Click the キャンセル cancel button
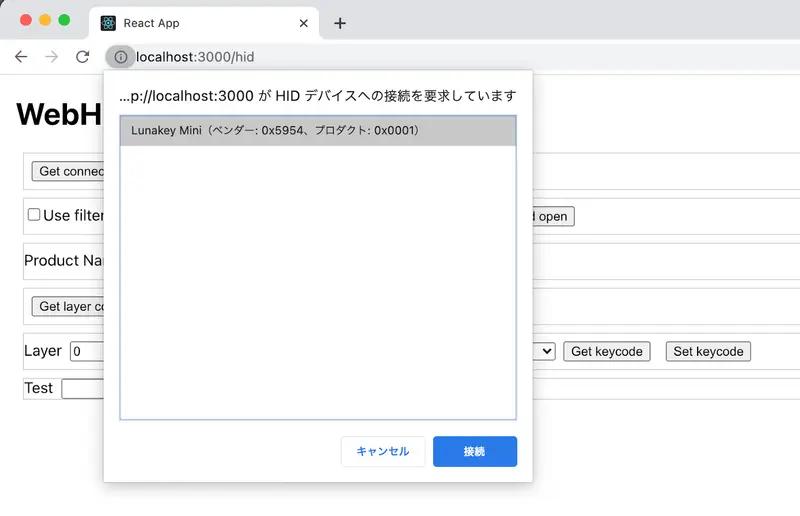 pyautogui.click(x=383, y=451)
